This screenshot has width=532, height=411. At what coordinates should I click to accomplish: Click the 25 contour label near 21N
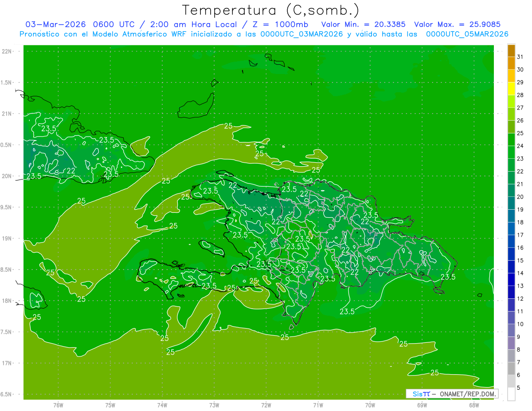point(228,126)
